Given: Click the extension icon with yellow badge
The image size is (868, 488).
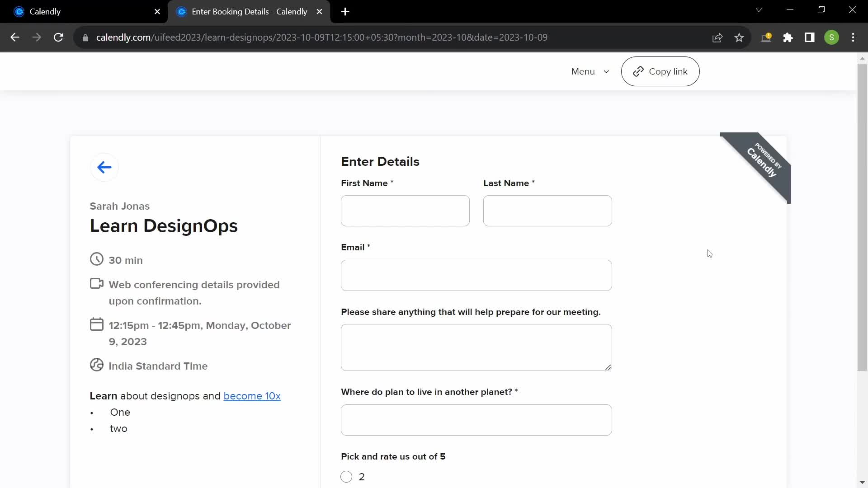Looking at the screenshot, I should pyautogui.click(x=766, y=38).
